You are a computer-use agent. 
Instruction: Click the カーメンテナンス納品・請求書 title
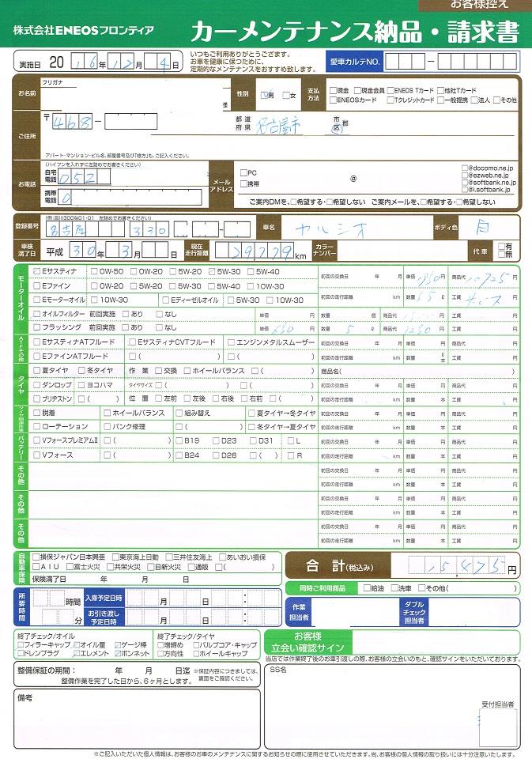[x=355, y=32]
